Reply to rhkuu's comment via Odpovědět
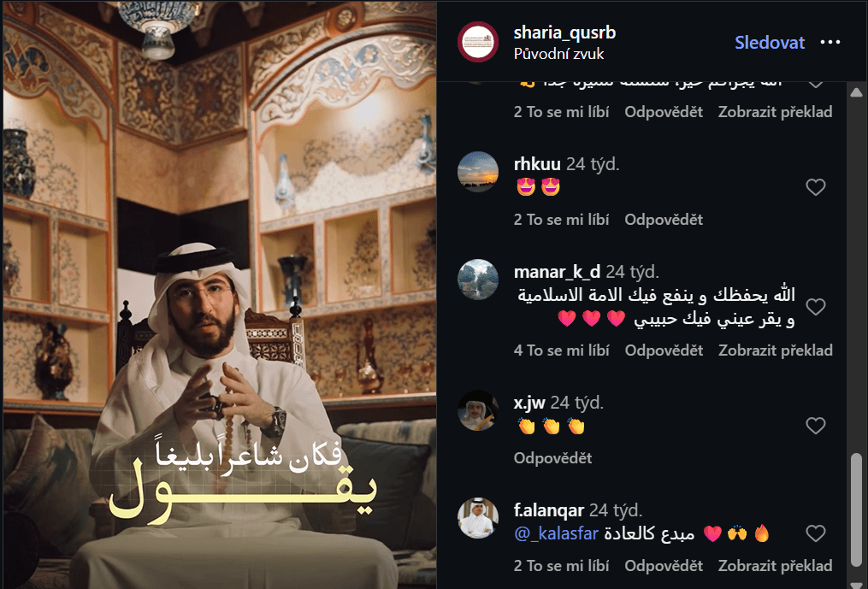Screen dimensions: 868x589 tap(664, 220)
